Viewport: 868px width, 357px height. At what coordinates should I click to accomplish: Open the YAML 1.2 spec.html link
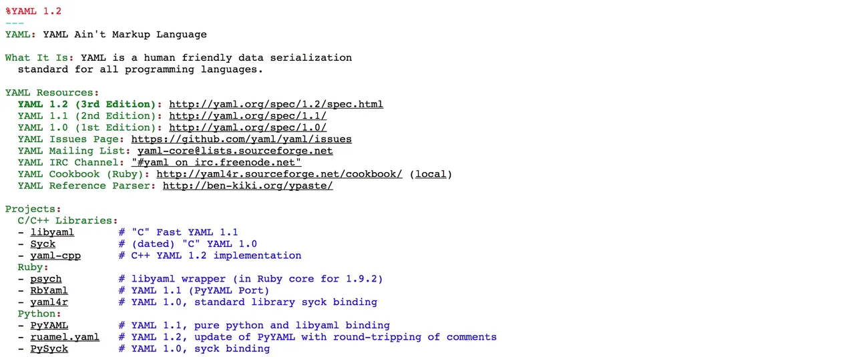276,104
